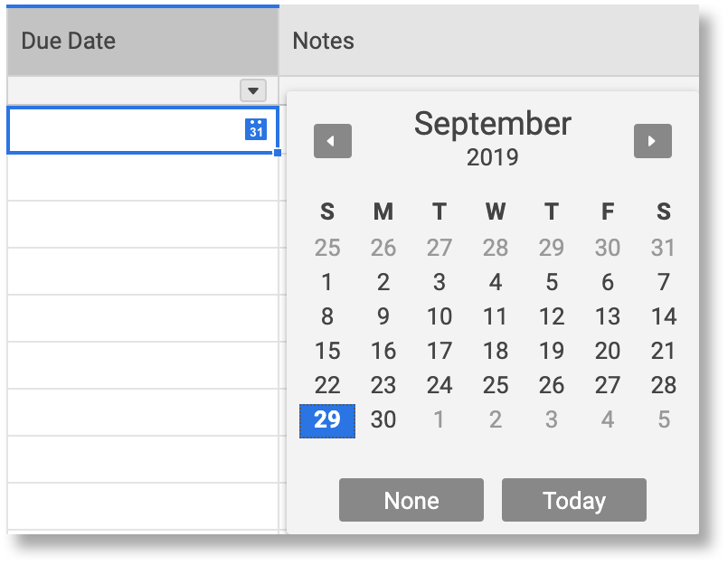
Task: Choose September 7 in the calendar
Action: point(664,282)
